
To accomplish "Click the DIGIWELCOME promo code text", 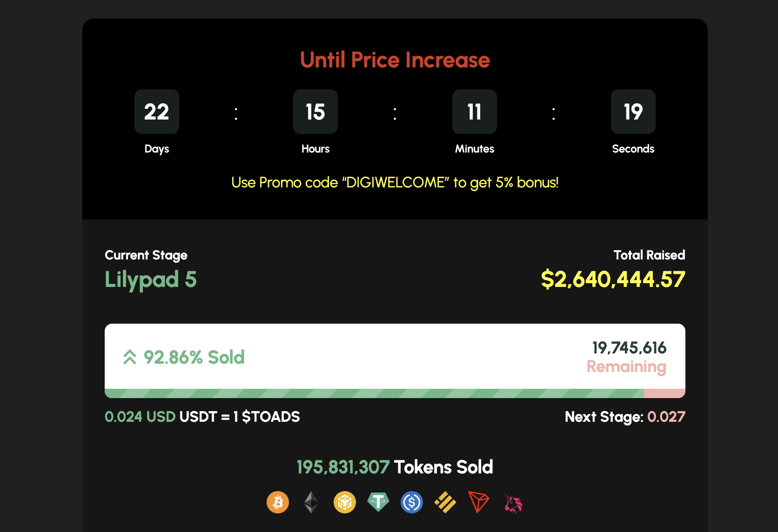I will 395,182.
